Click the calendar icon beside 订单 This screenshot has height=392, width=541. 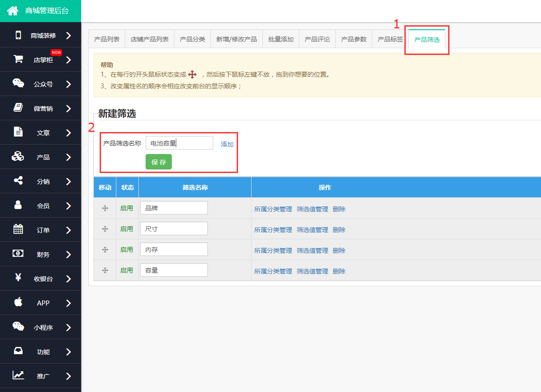[x=18, y=229]
